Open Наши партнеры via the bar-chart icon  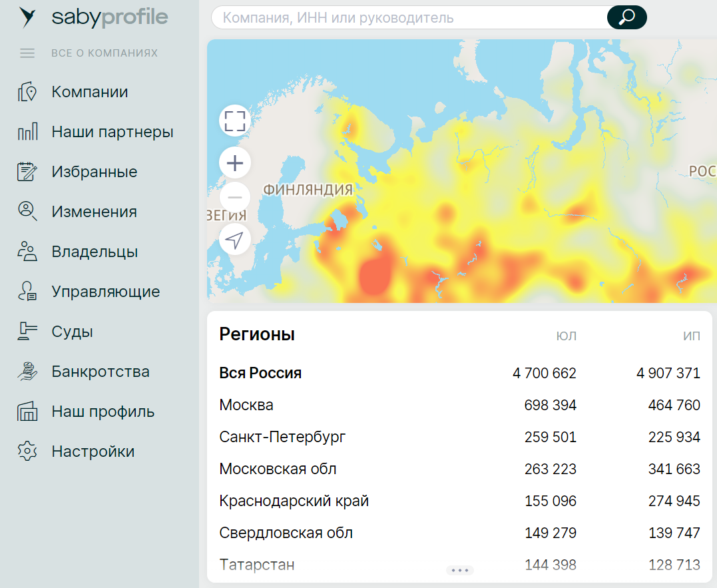tap(27, 131)
